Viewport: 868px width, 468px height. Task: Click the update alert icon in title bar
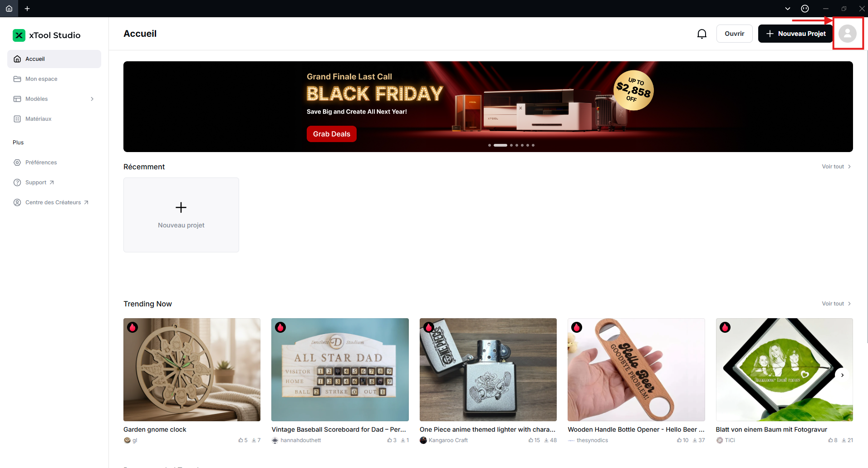(x=805, y=9)
